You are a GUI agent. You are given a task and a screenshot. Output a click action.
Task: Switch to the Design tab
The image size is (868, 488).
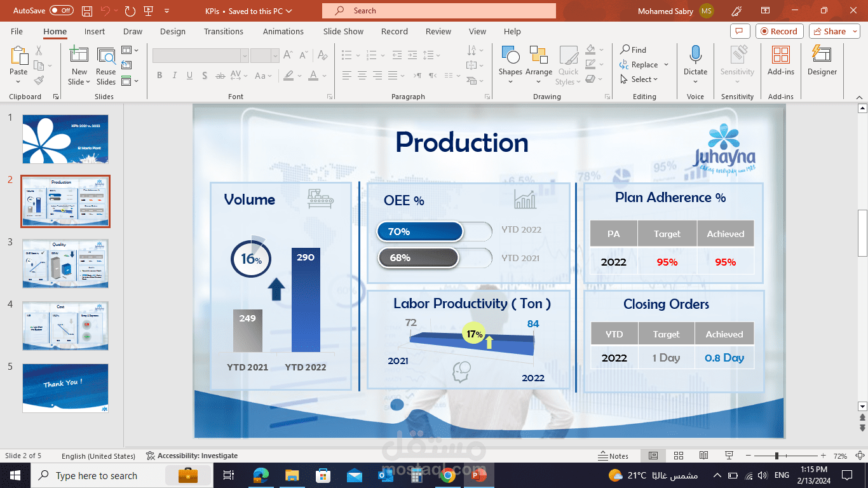click(x=173, y=31)
